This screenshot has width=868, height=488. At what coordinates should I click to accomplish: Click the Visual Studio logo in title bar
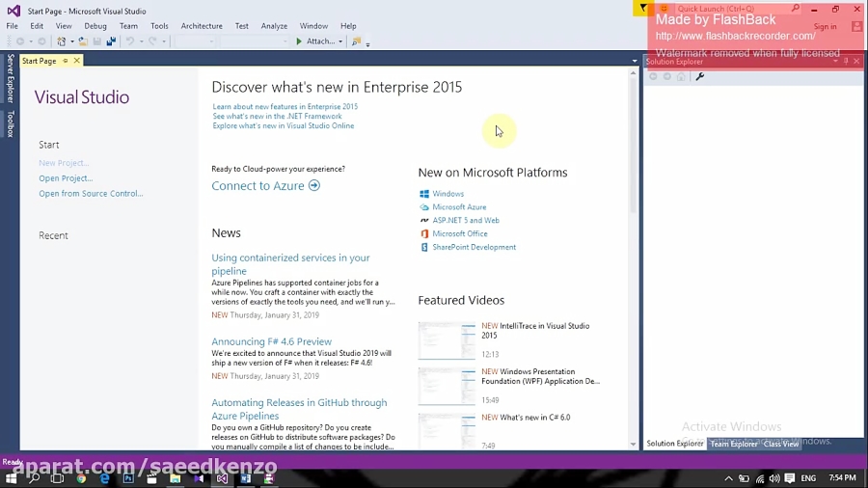coord(14,11)
